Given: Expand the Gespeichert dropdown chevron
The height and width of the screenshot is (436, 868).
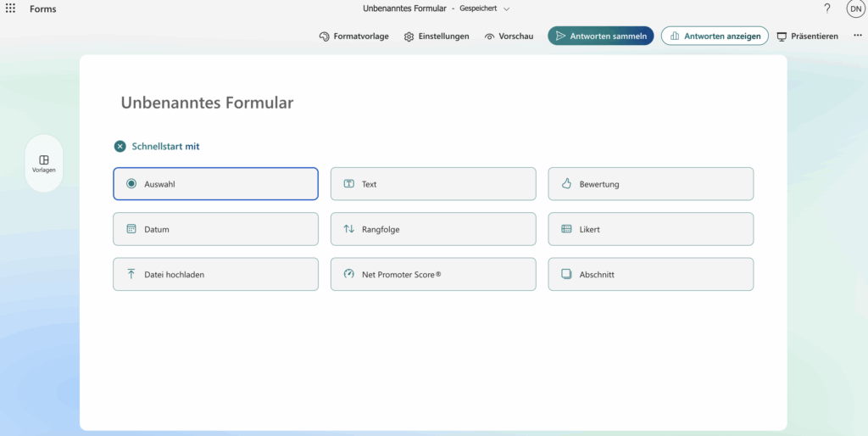Looking at the screenshot, I should pos(506,8).
